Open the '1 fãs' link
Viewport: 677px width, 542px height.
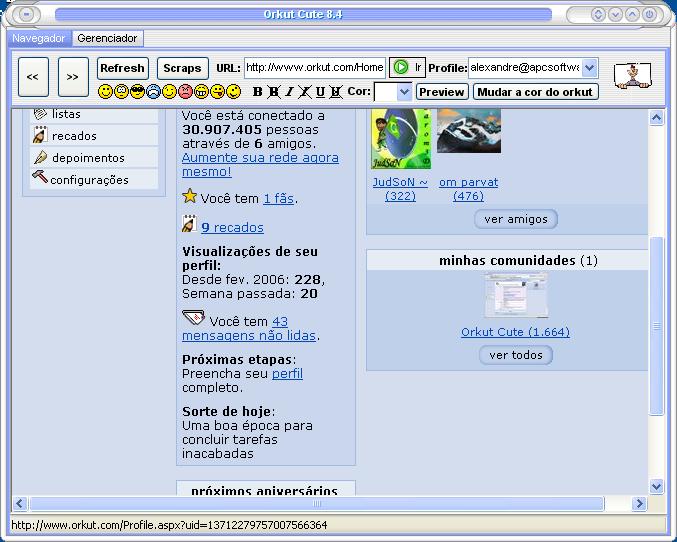[279, 199]
